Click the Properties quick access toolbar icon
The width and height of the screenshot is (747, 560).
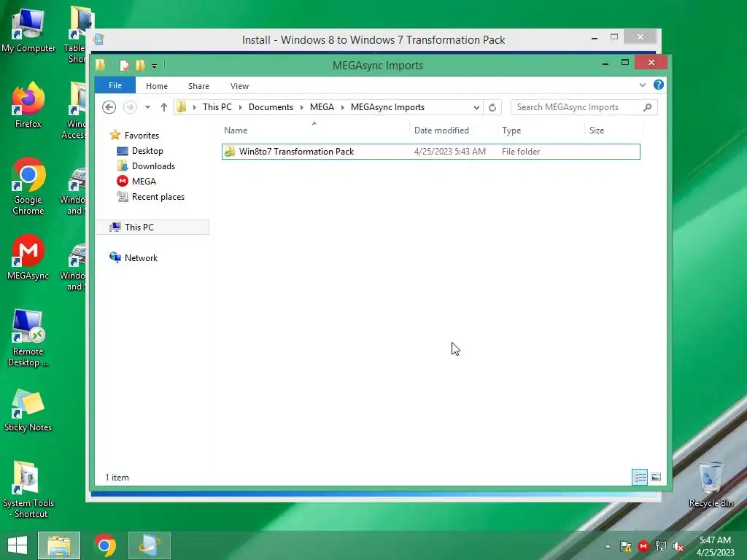coord(124,65)
